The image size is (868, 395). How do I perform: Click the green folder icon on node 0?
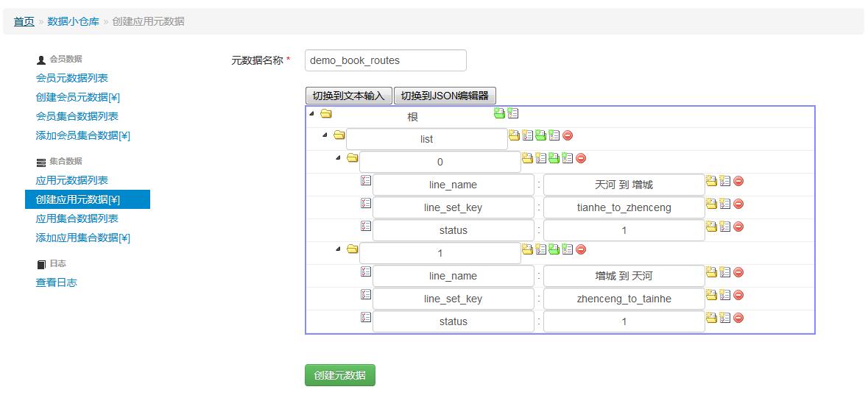[554, 158]
